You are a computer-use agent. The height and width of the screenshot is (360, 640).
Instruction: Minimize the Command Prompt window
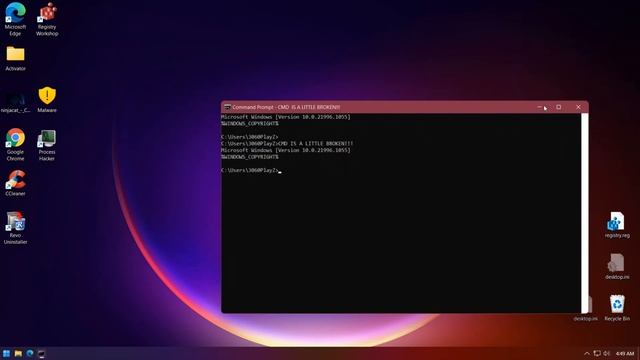(540, 107)
